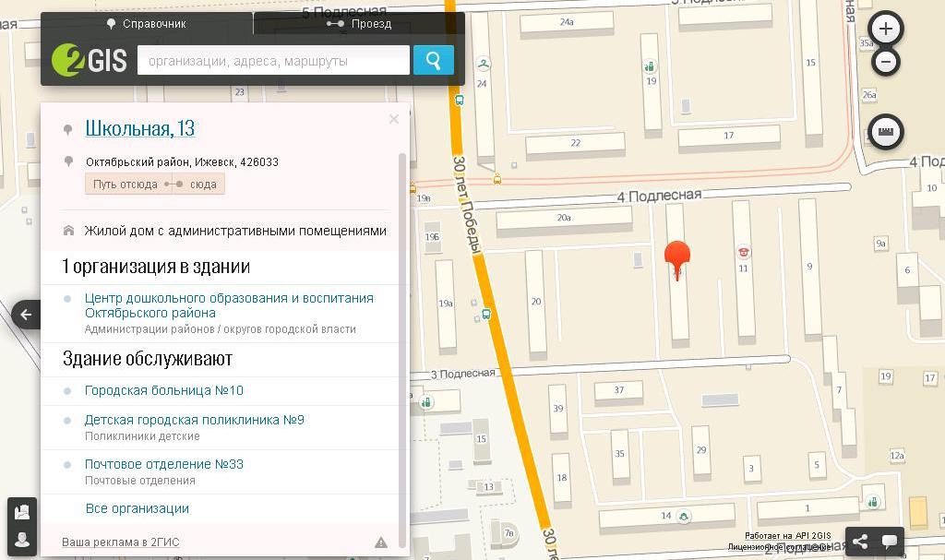Screen dimensions: 945x560
Task: Select building 24а on the map
Action: click(567, 22)
